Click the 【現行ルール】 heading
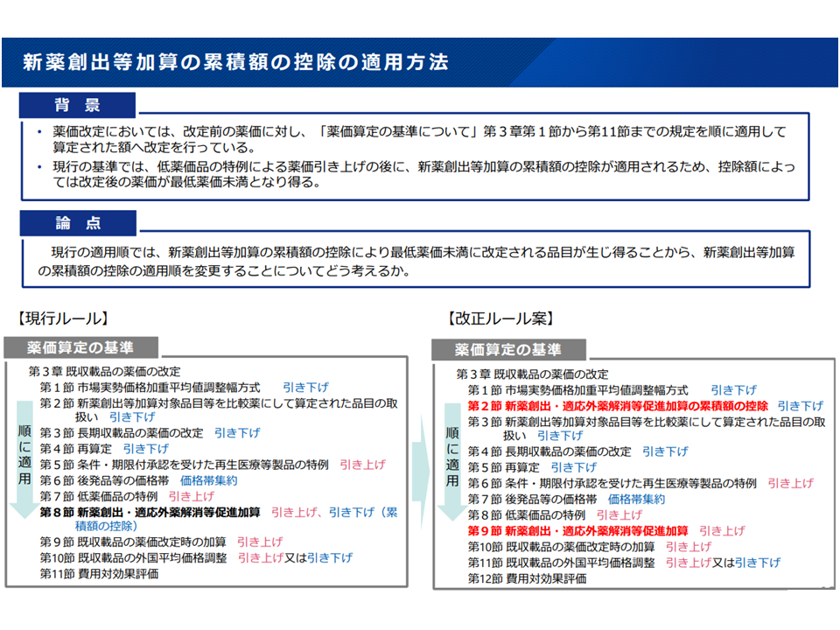The height and width of the screenshot is (630, 840). coord(61,318)
